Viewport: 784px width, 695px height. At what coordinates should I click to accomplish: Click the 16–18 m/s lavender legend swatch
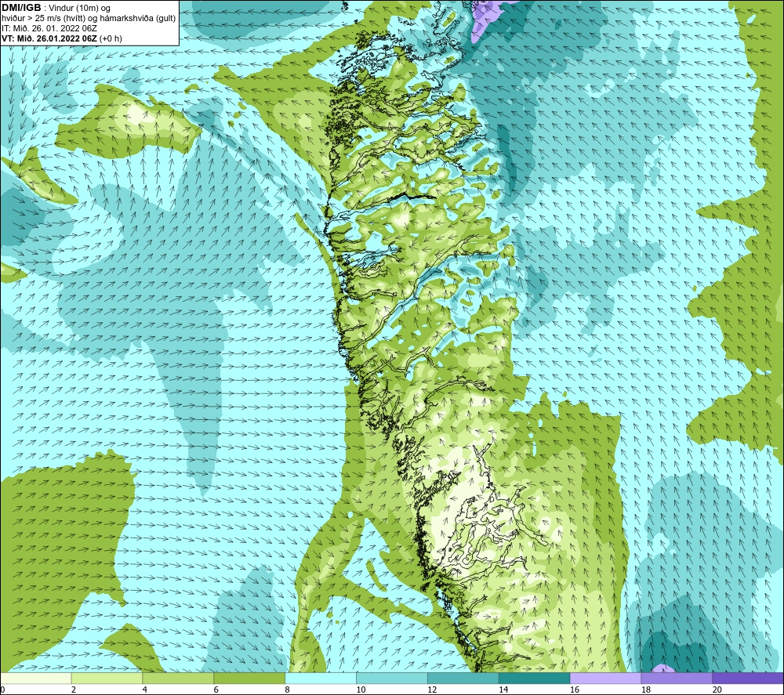coord(605,678)
